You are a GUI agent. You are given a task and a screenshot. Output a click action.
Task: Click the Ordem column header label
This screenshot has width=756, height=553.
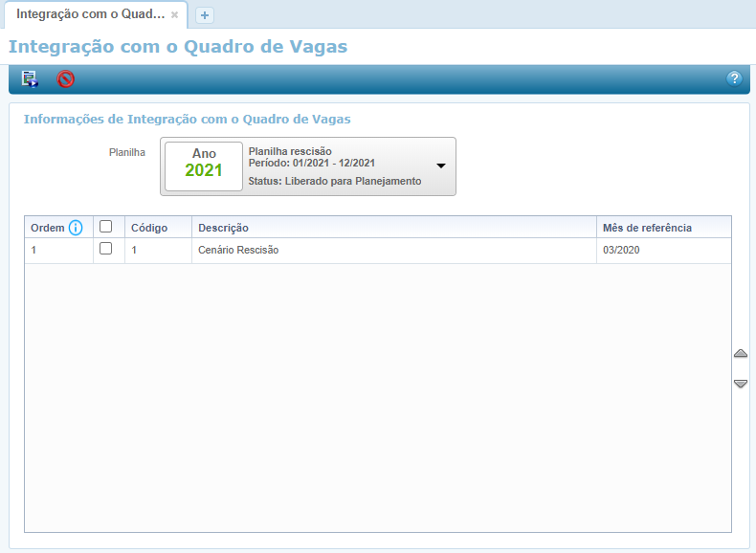pyautogui.click(x=47, y=228)
